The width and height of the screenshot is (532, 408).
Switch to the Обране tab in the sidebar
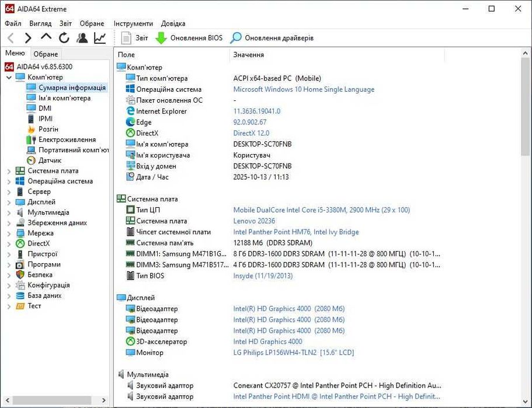click(46, 54)
